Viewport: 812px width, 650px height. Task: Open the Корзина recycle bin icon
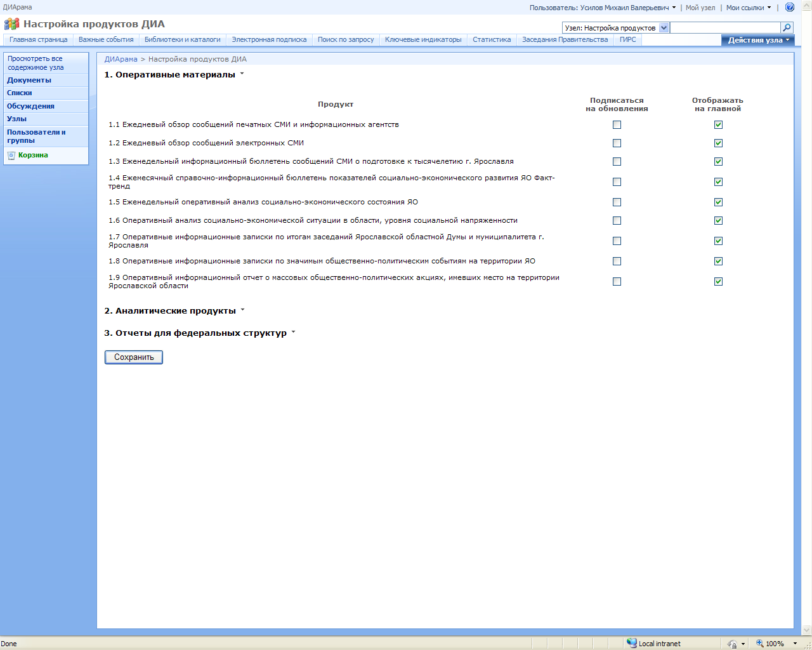[11, 156]
